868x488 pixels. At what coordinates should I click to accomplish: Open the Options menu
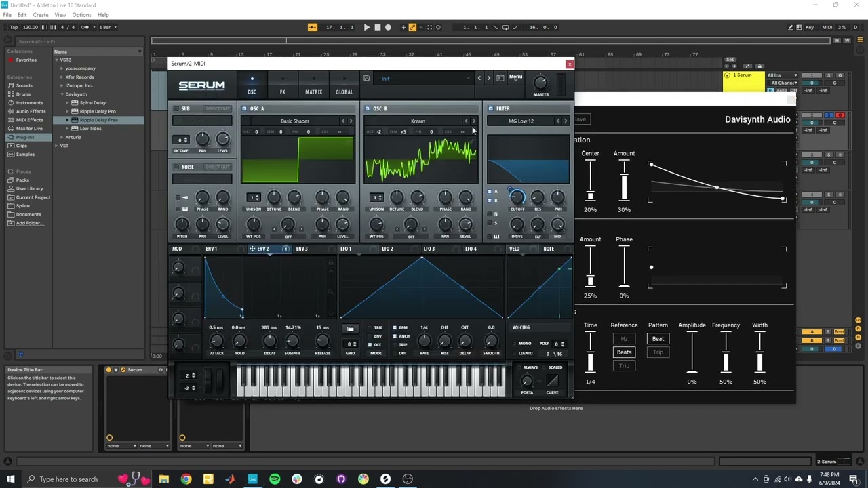tap(81, 15)
